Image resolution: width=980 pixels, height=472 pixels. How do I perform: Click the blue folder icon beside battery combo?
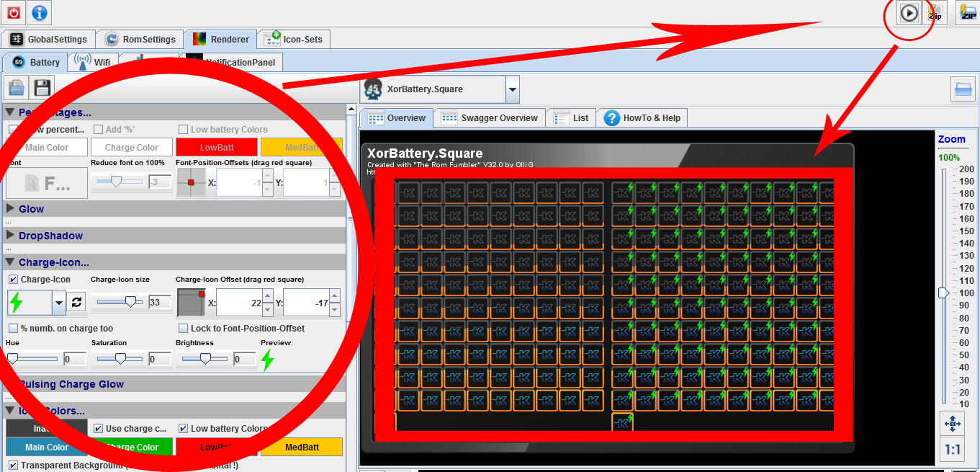[963, 89]
